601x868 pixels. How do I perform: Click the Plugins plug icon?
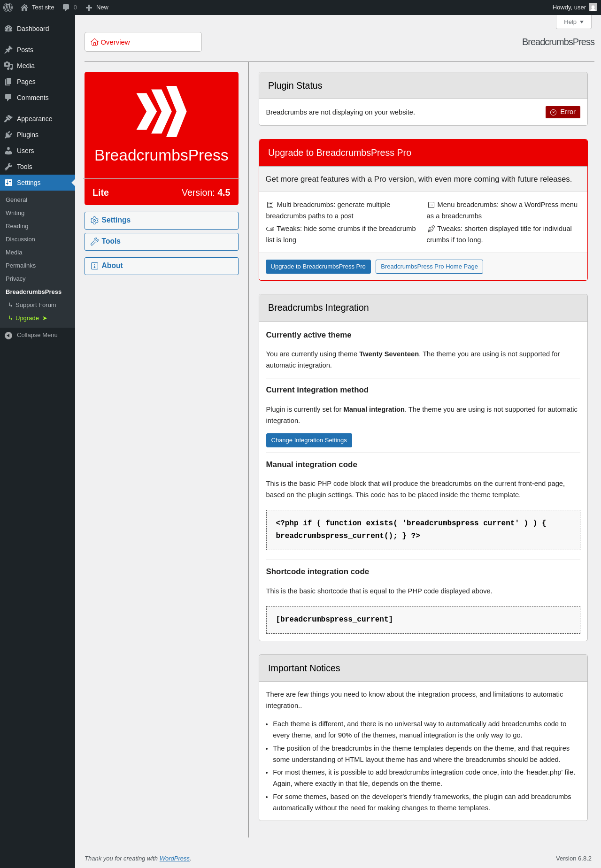pyautogui.click(x=8, y=135)
